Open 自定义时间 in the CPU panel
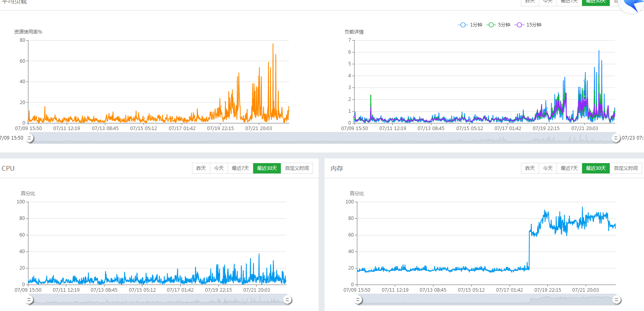The width and height of the screenshot is (644, 311). (x=297, y=168)
